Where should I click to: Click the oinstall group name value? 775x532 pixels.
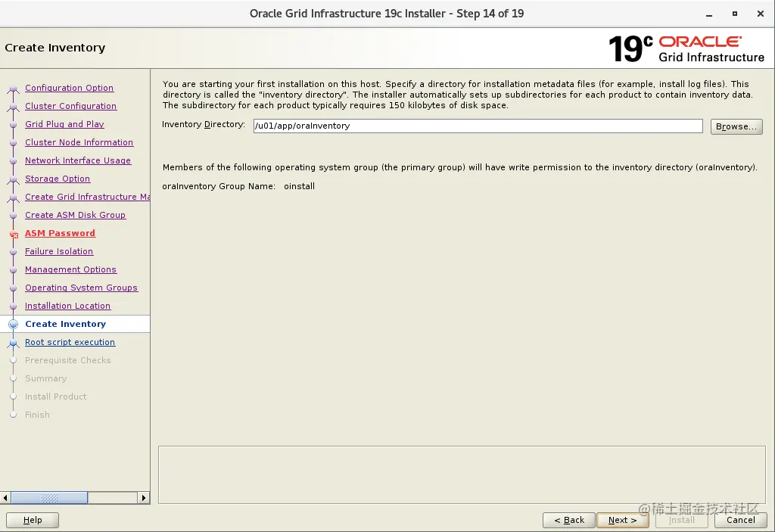(299, 186)
